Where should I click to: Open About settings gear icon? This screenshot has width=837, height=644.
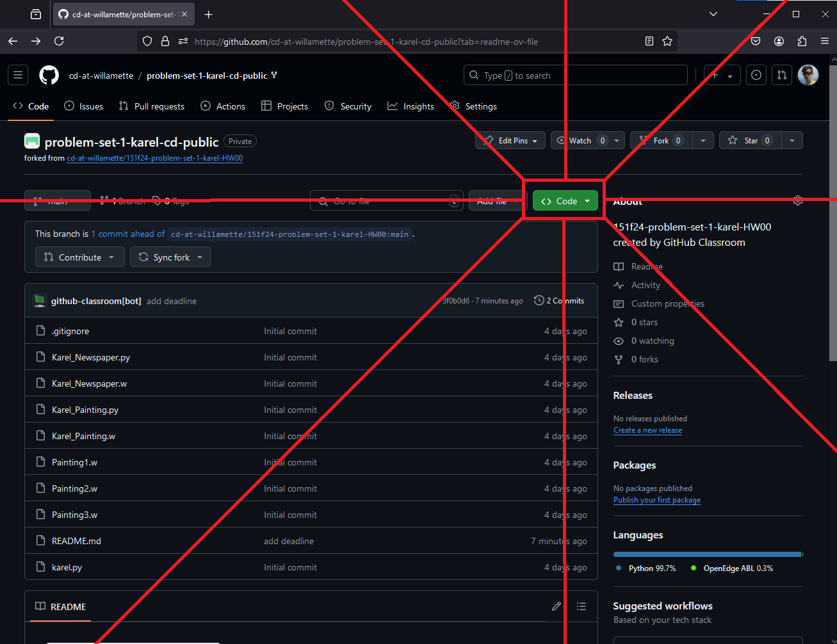[797, 201]
